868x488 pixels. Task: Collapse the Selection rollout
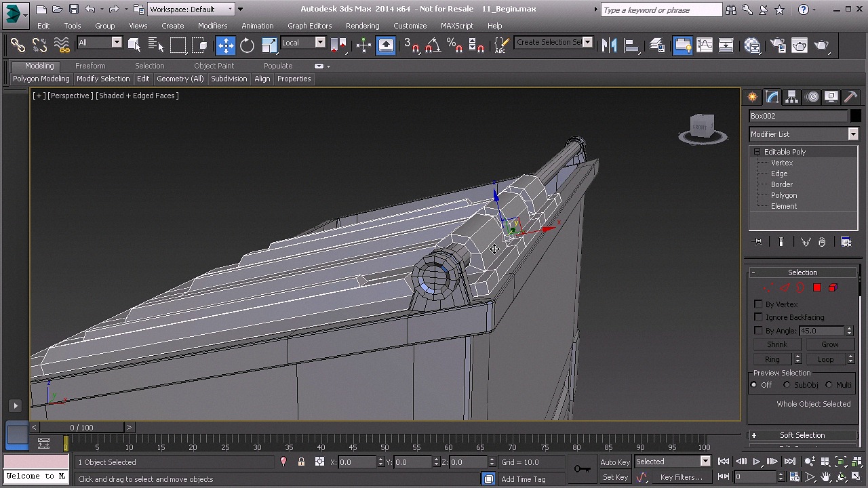point(802,272)
